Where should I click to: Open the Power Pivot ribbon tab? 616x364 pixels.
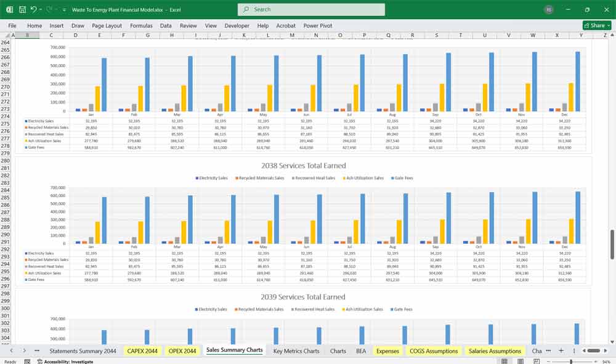coord(317,26)
